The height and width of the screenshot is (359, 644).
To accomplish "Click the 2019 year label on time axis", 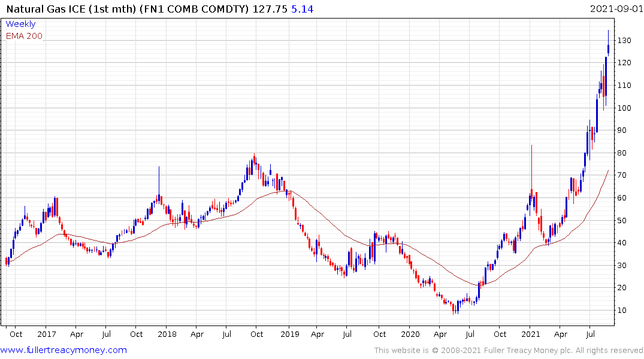I will (289, 334).
